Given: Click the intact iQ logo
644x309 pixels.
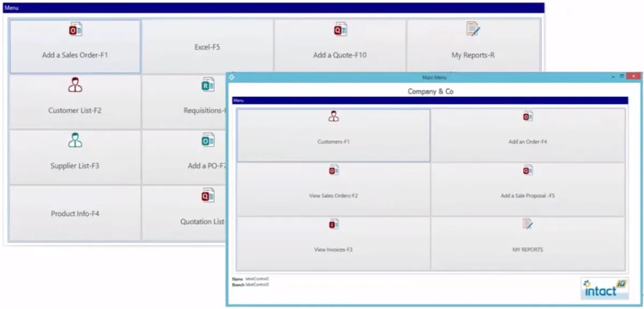Looking at the screenshot, I should pyautogui.click(x=605, y=289).
